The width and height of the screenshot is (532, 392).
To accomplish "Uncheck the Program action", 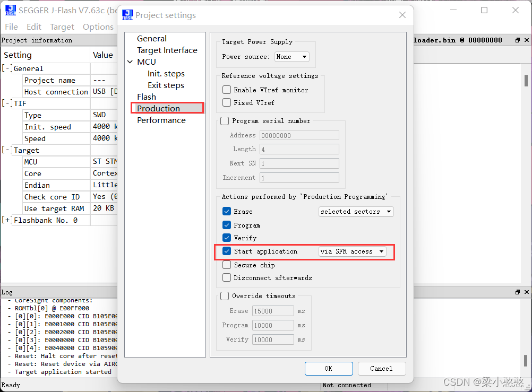I will [227, 225].
